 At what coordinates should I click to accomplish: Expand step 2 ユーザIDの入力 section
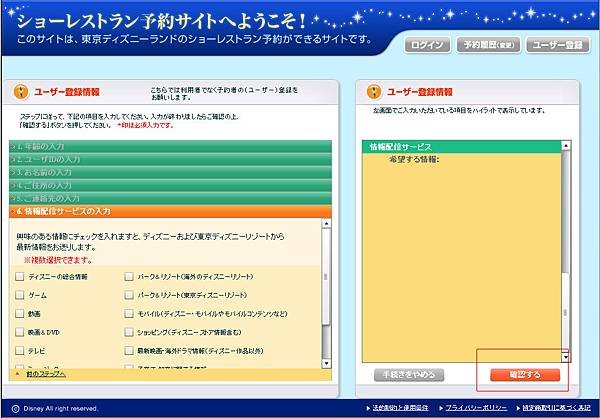(x=170, y=159)
